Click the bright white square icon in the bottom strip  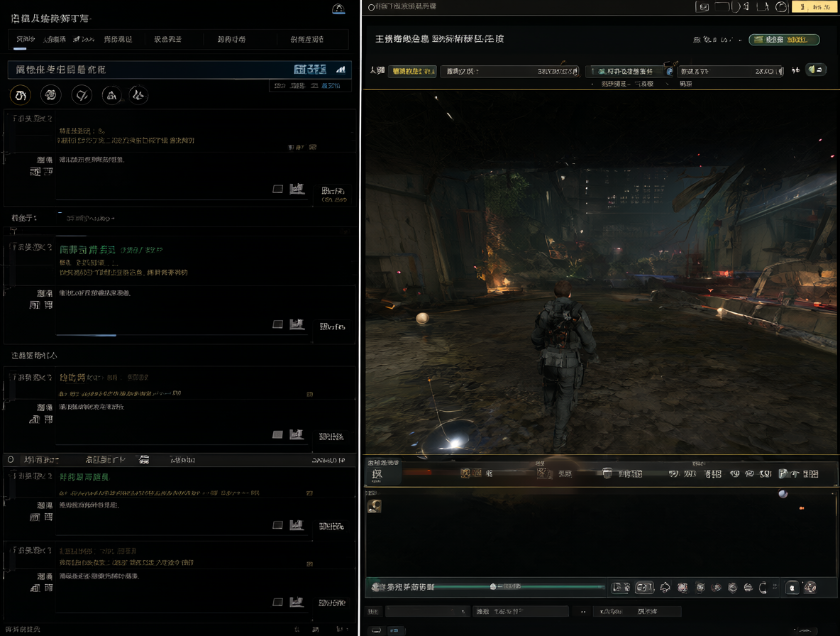pos(792,588)
